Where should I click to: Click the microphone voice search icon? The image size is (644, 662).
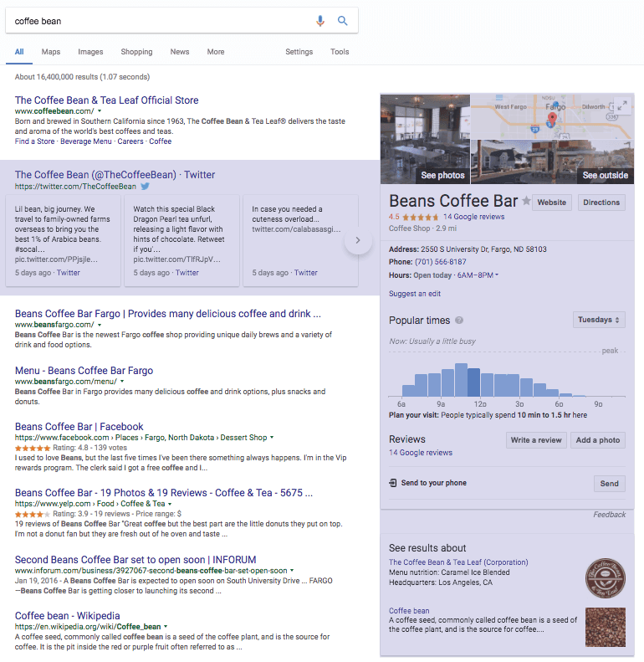[320, 21]
